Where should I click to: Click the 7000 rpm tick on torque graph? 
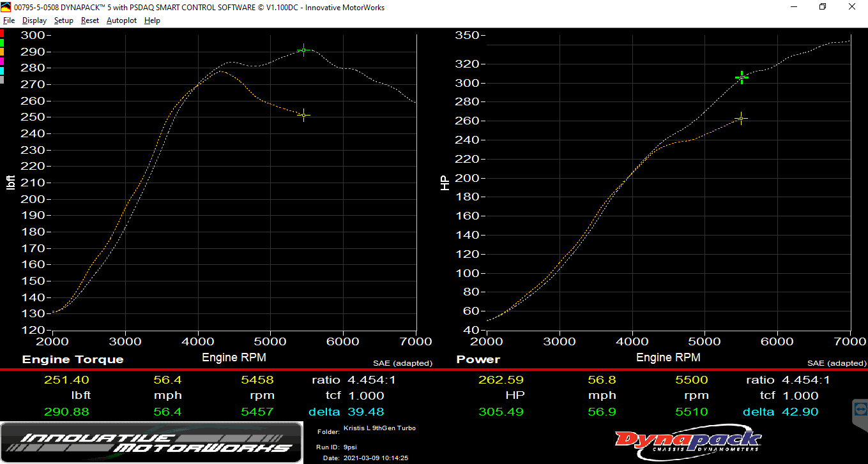click(416, 341)
